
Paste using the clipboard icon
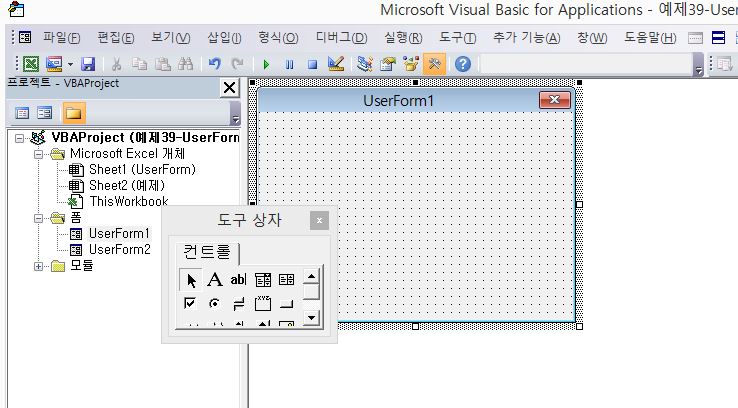[163, 64]
